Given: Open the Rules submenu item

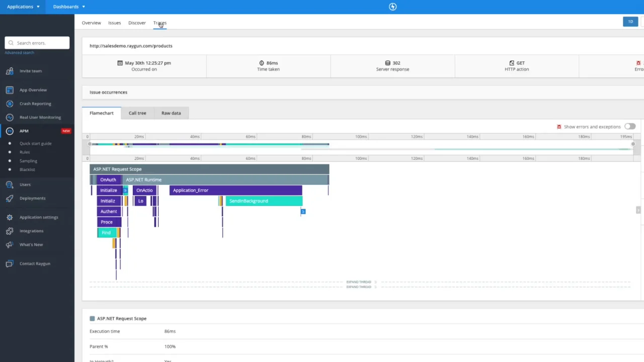Looking at the screenshot, I should coord(25,152).
